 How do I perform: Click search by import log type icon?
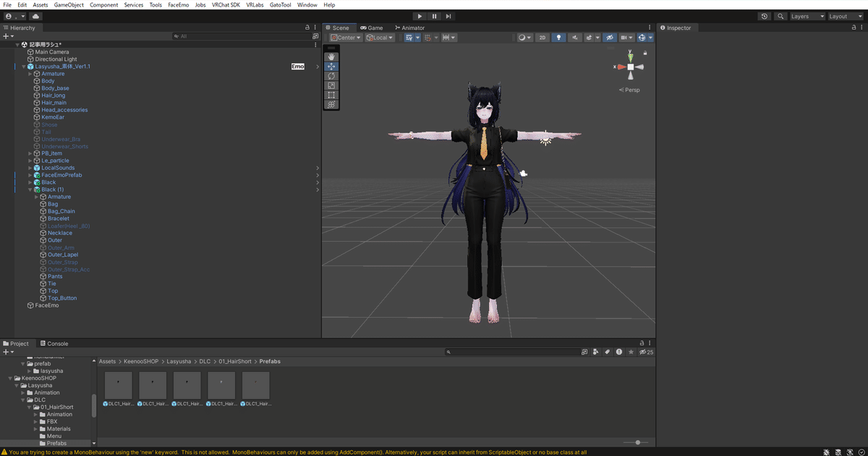(619, 352)
